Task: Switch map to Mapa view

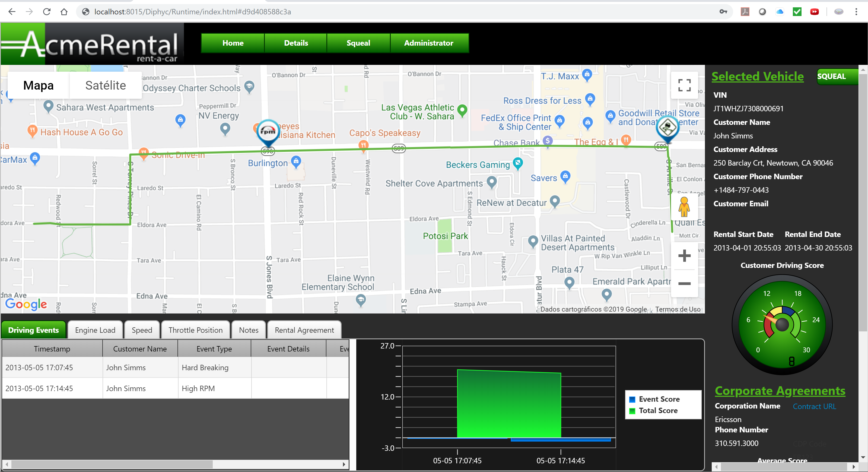Action: pyautogui.click(x=39, y=85)
